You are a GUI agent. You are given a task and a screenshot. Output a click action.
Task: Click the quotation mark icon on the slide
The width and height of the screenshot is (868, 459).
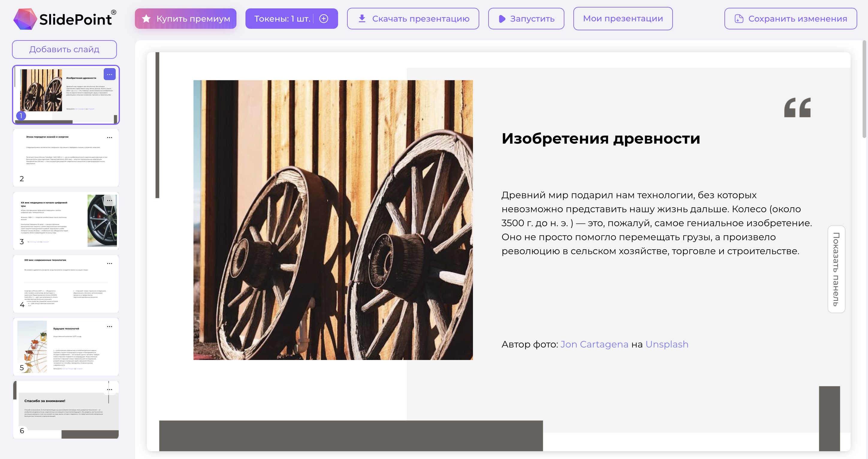click(797, 108)
